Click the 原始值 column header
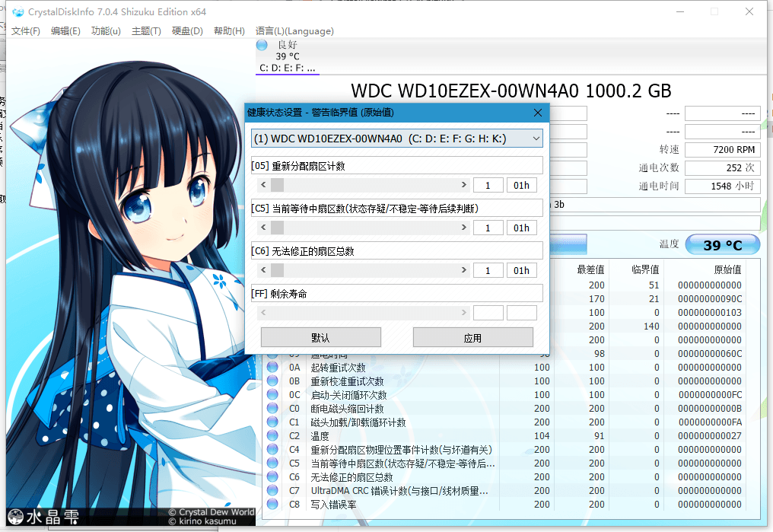Viewport: 773px width, 532px height. [727, 269]
